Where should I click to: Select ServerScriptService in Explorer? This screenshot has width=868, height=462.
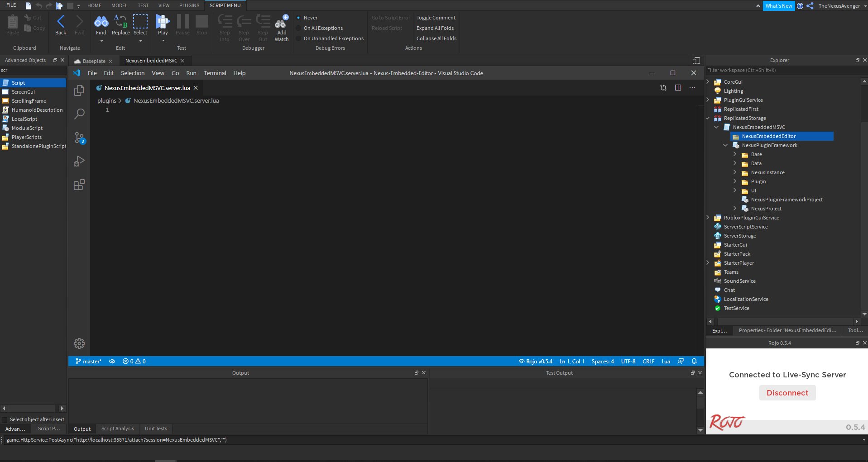coord(745,226)
